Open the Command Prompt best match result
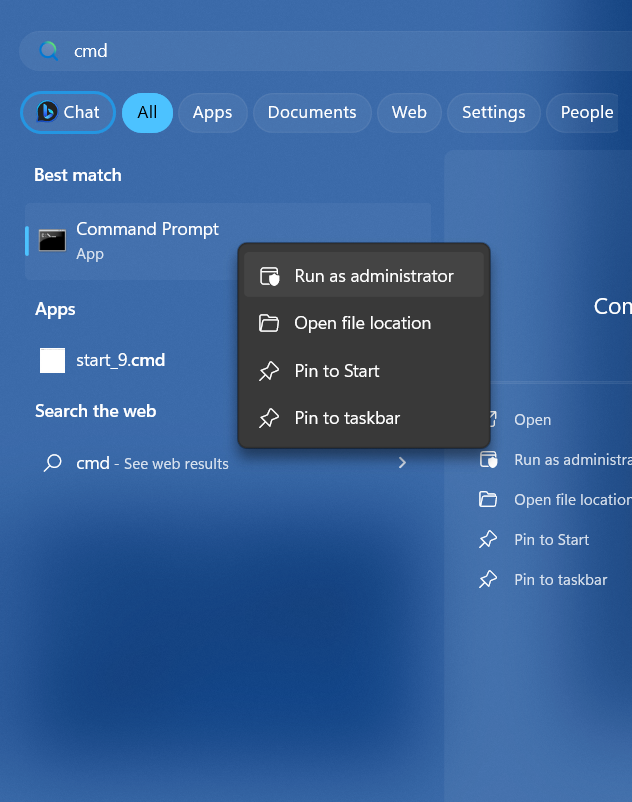 [228, 241]
